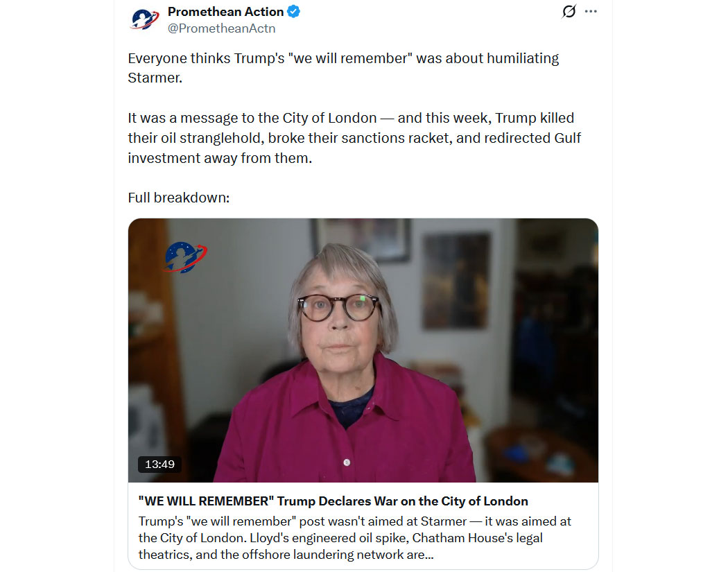Open the Promethean Action display name
The image size is (728, 572).
click(x=225, y=12)
